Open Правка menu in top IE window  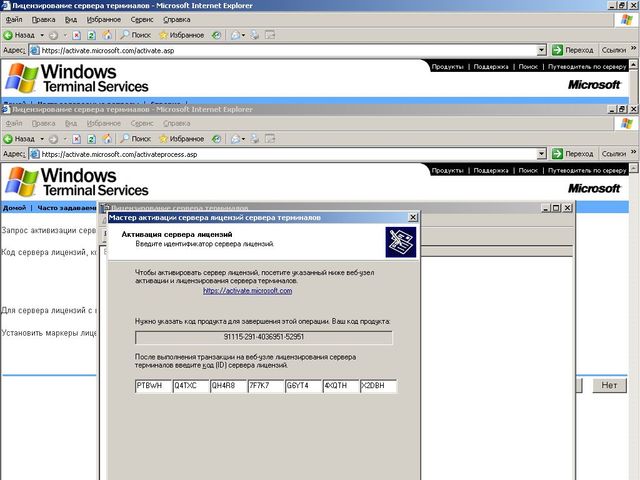[x=43, y=20]
